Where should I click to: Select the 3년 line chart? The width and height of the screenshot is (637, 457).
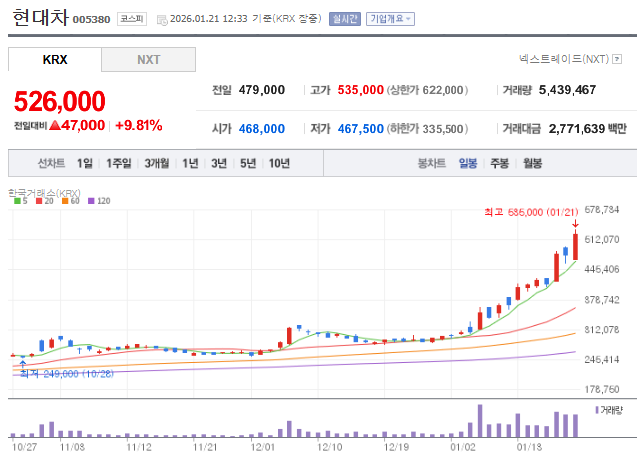[x=219, y=163]
